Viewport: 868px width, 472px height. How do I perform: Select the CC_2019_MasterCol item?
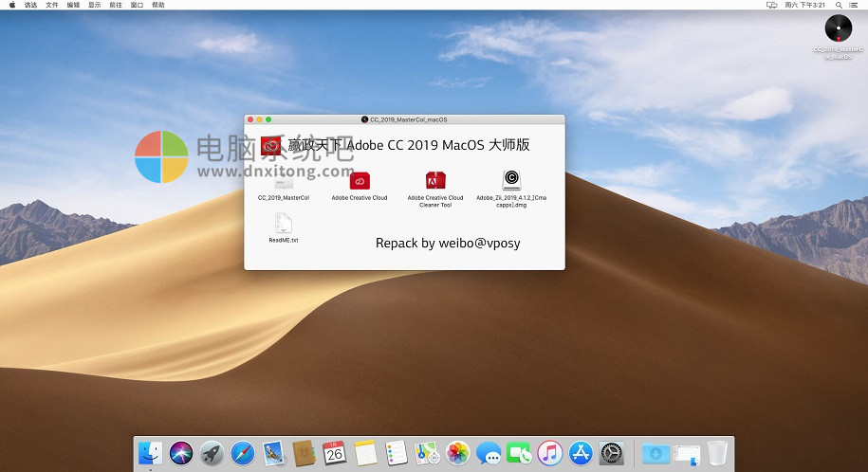tap(283, 182)
